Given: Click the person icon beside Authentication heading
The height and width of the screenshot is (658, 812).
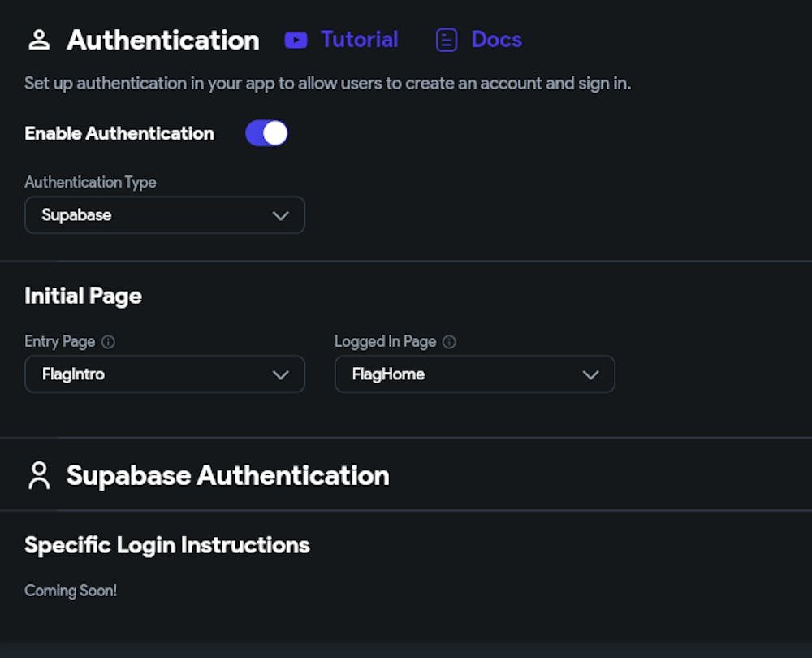Looking at the screenshot, I should (x=39, y=40).
